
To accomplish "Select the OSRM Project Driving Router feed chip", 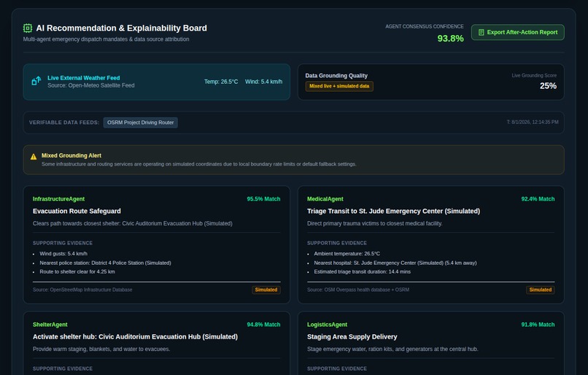I will coord(141,123).
